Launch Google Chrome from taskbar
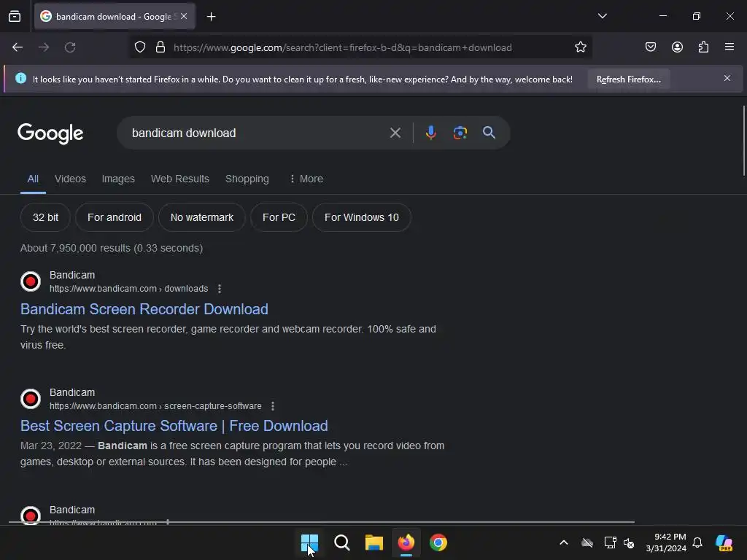This screenshot has width=747, height=560. coord(438,542)
